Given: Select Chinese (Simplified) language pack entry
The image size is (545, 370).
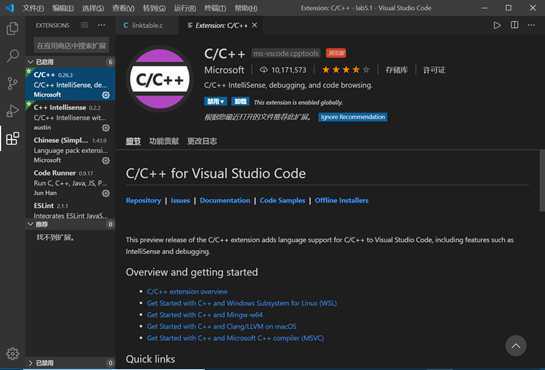Looking at the screenshot, I should click(70, 150).
